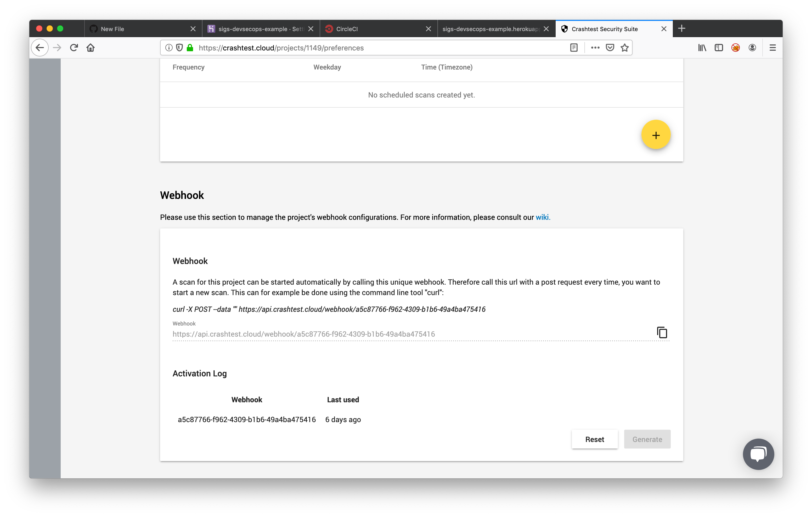The height and width of the screenshot is (517, 812).
Task: Click the Reset webhook button
Action: (x=595, y=439)
